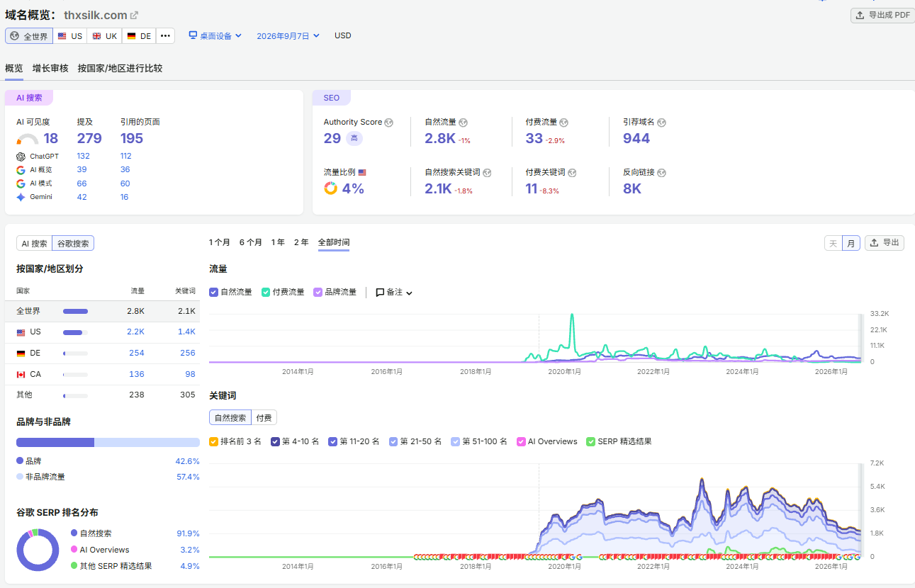The image size is (915, 588).
Task: Switch chart granularity to 天
Action: pyautogui.click(x=833, y=243)
